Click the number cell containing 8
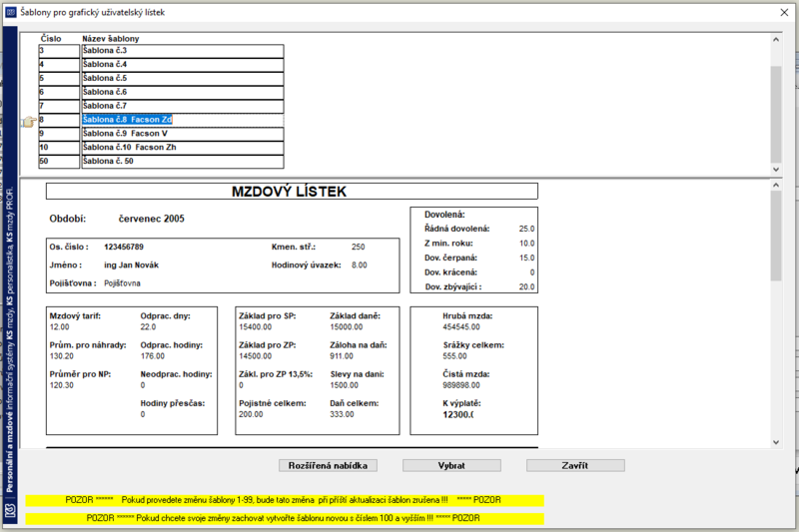 (59, 120)
